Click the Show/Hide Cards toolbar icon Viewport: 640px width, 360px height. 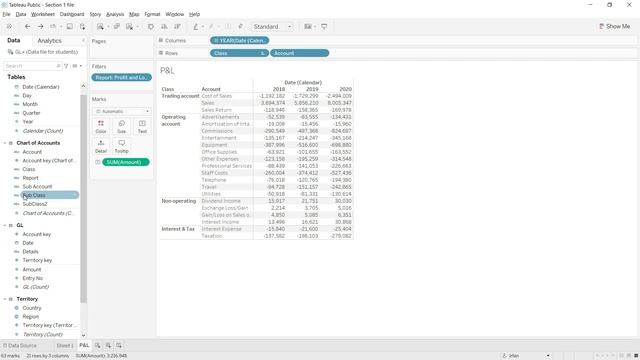[308, 27]
